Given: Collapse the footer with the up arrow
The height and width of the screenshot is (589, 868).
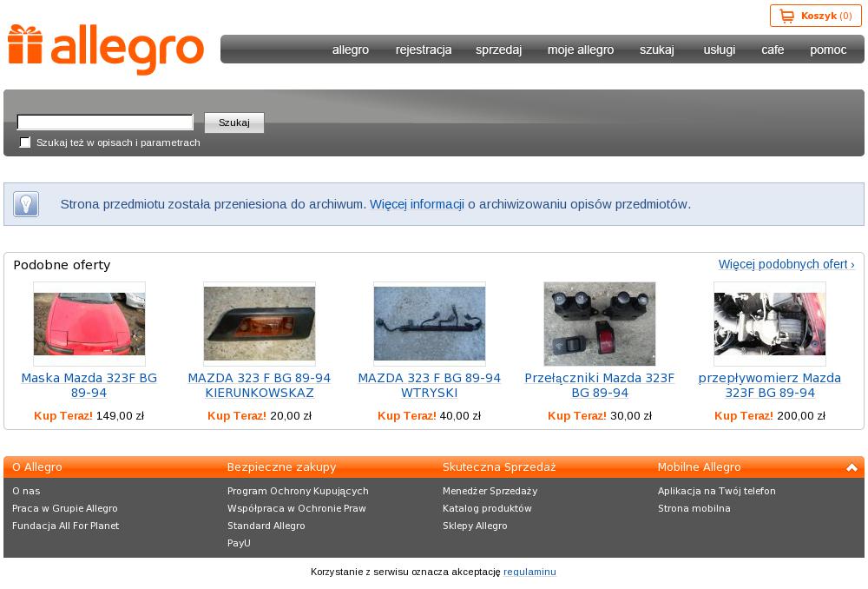Looking at the screenshot, I should click(x=852, y=467).
